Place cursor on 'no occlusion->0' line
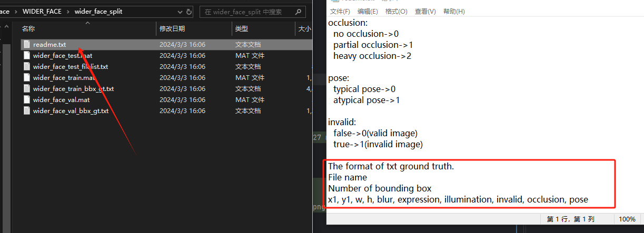The width and height of the screenshot is (644, 233). pyautogui.click(x=366, y=34)
